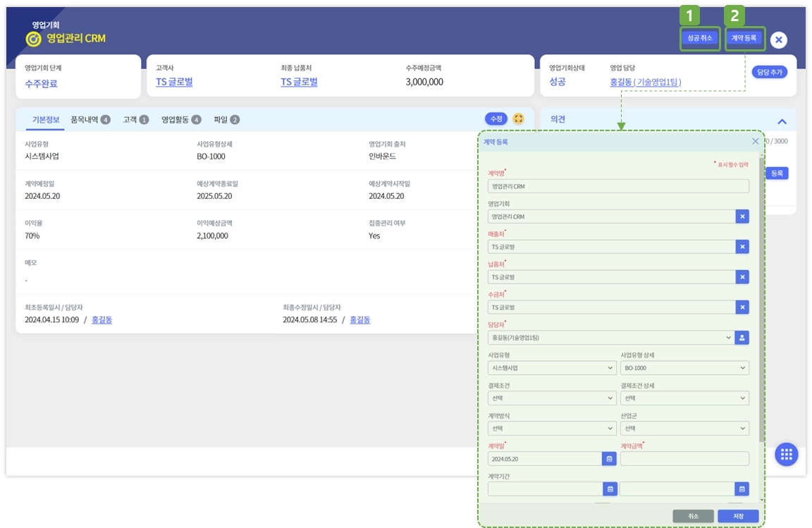
Task: Click the 집중관리 여부 value Yes
Action: click(x=374, y=235)
